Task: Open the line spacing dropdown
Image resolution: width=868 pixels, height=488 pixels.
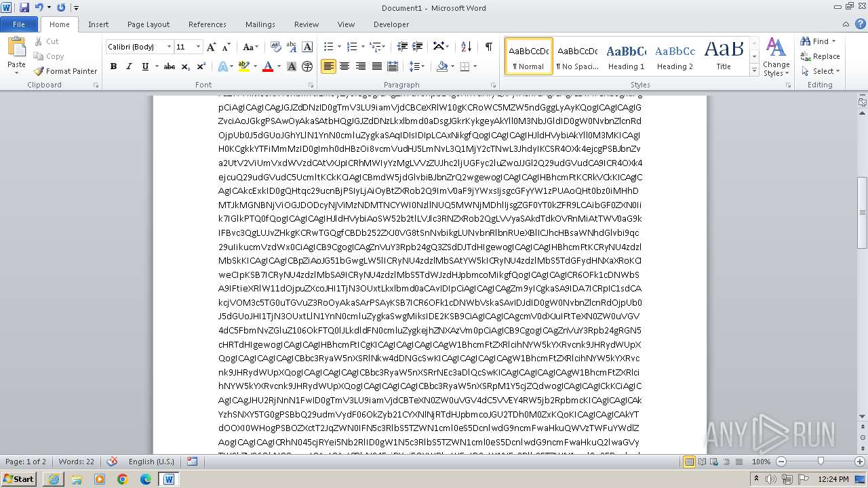Action: click(x=417, y=66)
